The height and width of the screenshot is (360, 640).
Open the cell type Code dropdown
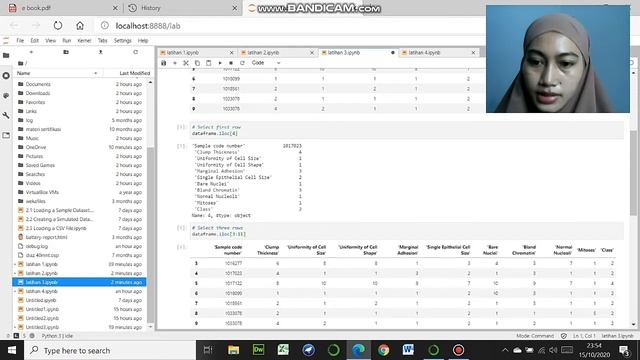click(266, 63)
